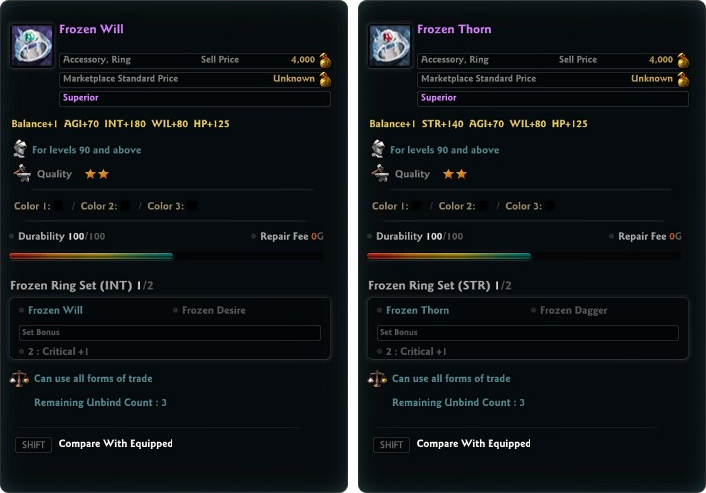Click gold pouch beside Frozen Will sell price
Viewport: 706px width, 493px height.
tap(325, 60)
